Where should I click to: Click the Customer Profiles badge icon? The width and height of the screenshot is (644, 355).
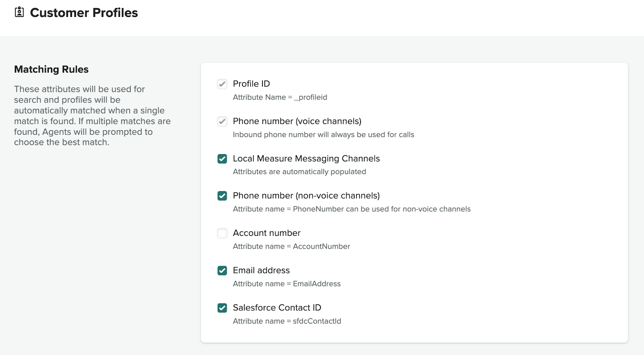(19, 12)
